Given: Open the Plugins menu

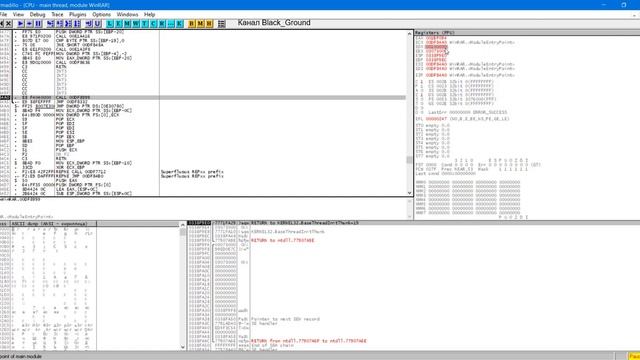Looking at the screenshot, I should click(78, 14).
